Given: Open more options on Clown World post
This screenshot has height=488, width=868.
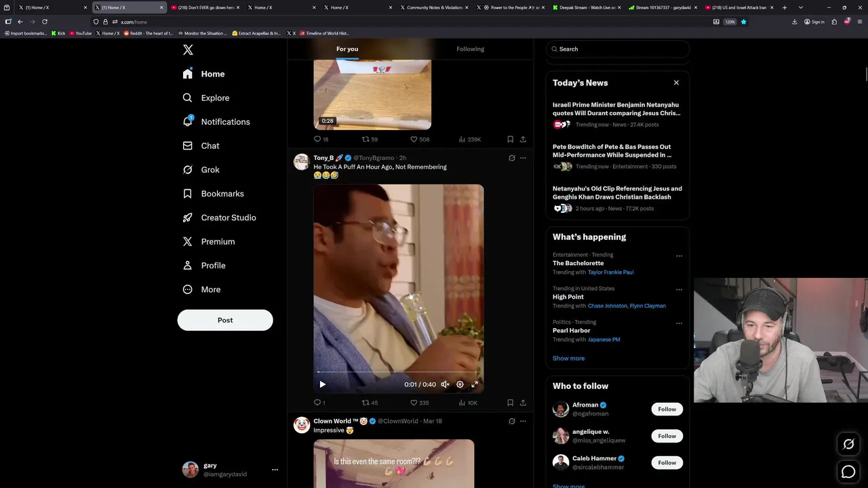Looking at the screenshot, I should (x=523, y=421).
